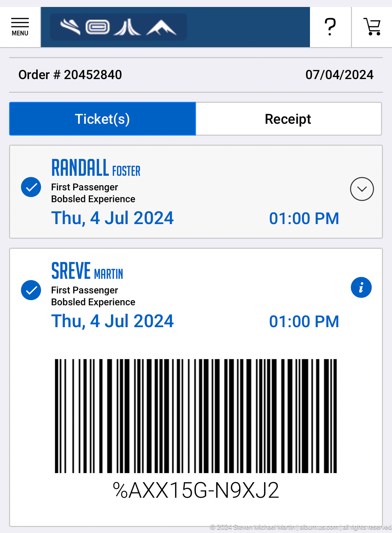View the shopping cart

(x=372, y=27)
